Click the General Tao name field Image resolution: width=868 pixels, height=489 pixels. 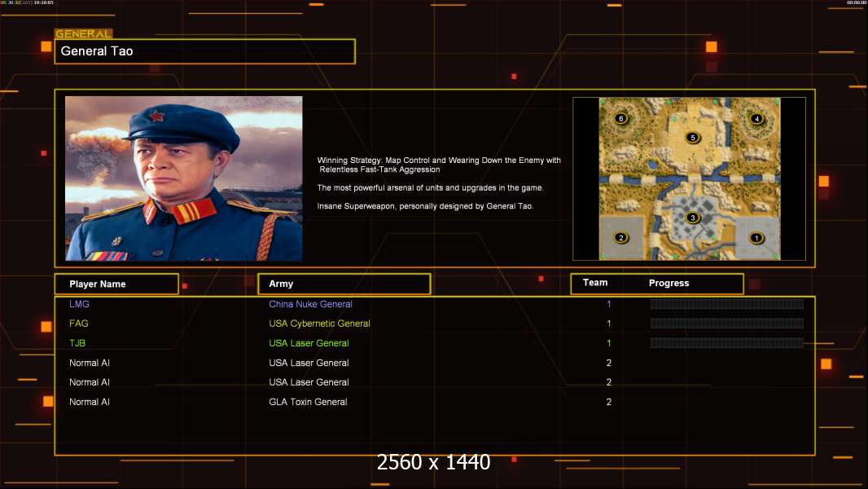205,51
